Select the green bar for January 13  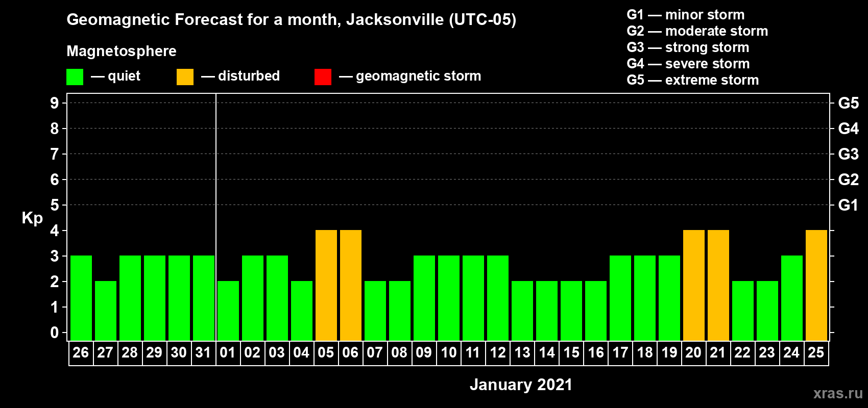click(522, 311)
